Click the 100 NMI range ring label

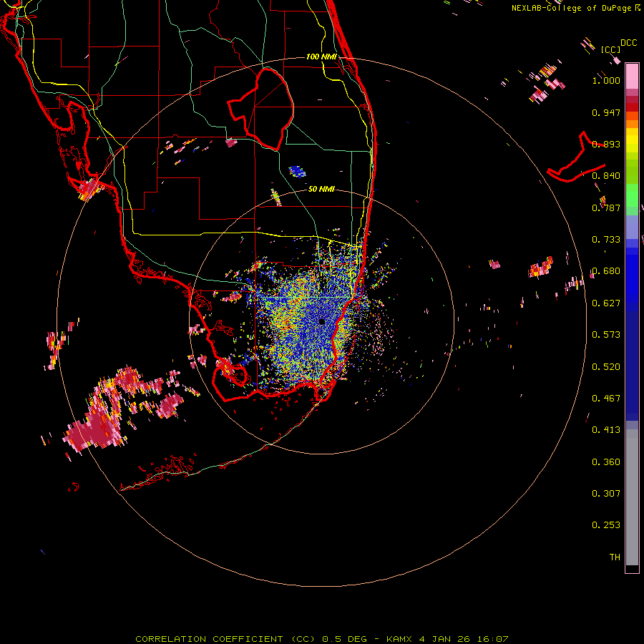click(321, 57)
